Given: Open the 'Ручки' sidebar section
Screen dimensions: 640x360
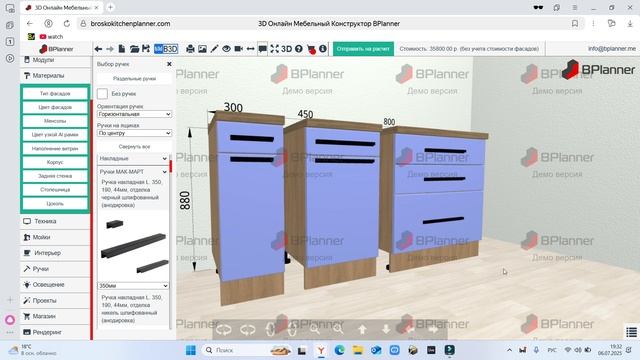Looking at the screenshot, I should [x=55, y=269].
